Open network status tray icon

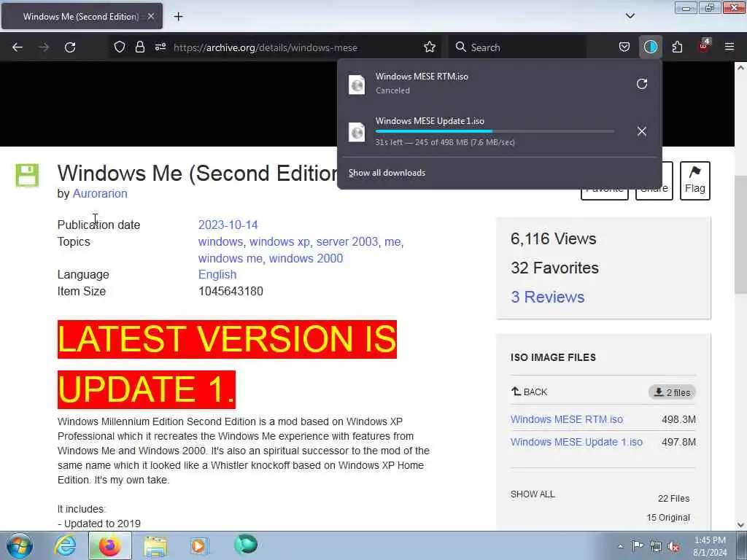[656, 546]
